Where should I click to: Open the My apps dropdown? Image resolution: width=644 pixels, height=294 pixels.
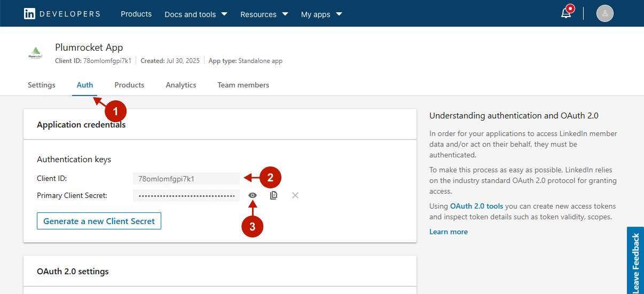click(x=321, y=14)
